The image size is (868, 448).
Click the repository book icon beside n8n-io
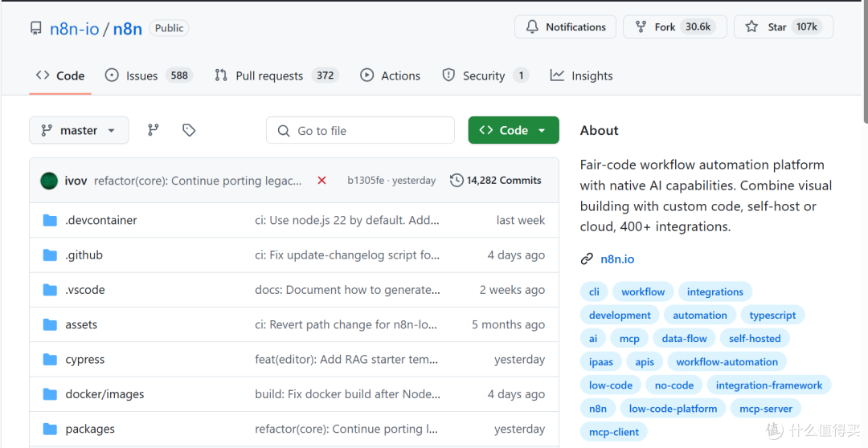(36, 28)
